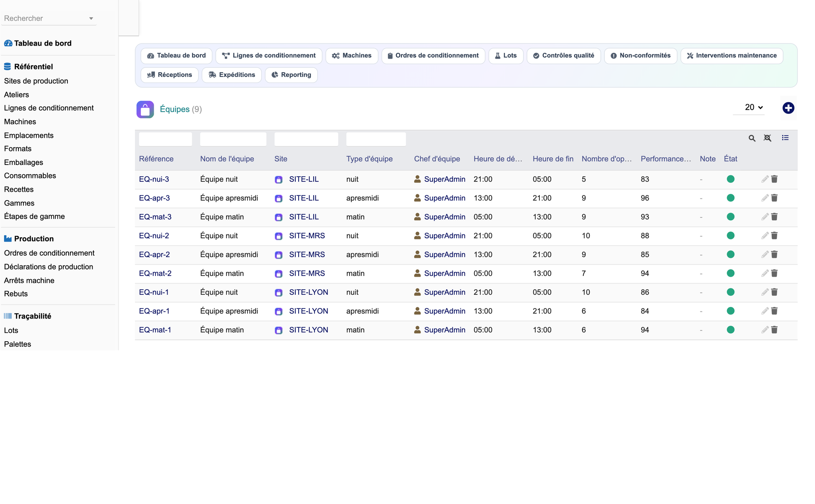Viewport: 815px width, 504px height.
Task: Open the Machines tab
Action: tap(352, 56)
